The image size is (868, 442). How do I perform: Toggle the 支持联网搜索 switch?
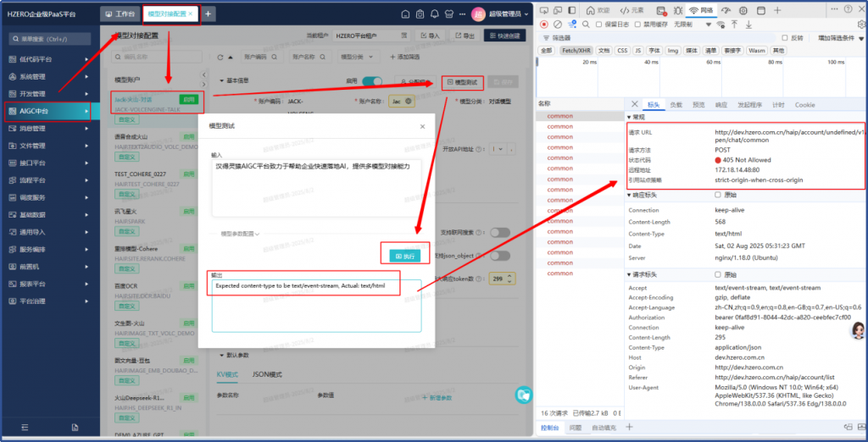[x=499, y=233]
